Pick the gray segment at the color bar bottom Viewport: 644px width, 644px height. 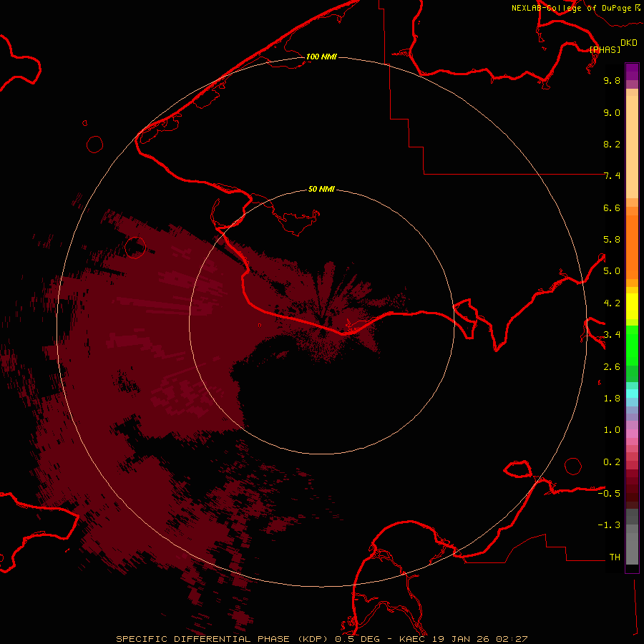point(632,548)
